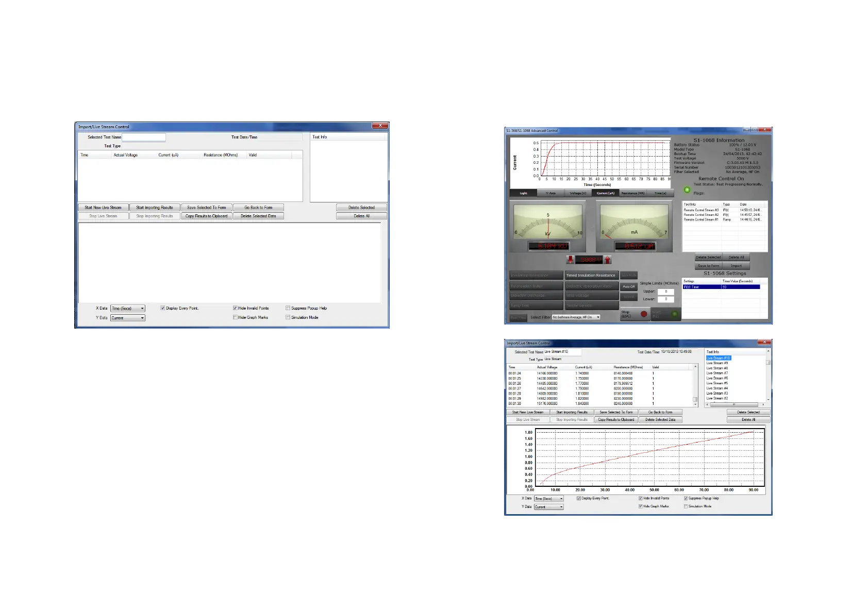Click Start Importing Results in empty window
This screenshot has height=613, width=868.
click(x=155, y=208)
